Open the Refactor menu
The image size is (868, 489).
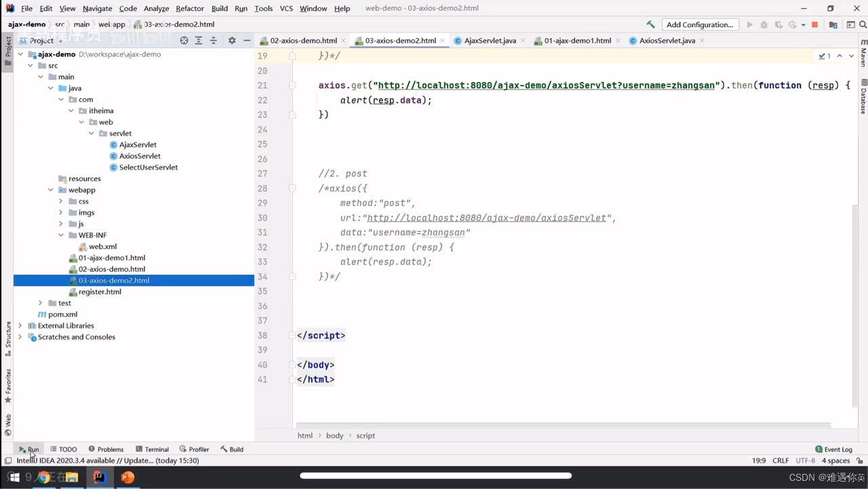point(190,8)
